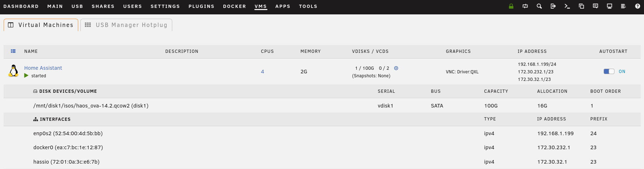Screen dimensions: 644x169
Task: Click IP 172.30.32.1/23 in VM row
Action: 534,79
